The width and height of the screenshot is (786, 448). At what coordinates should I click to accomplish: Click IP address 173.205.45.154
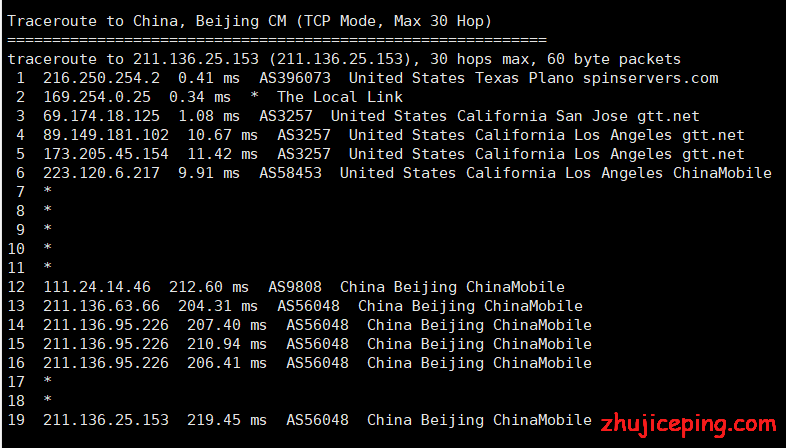(106, 154)
